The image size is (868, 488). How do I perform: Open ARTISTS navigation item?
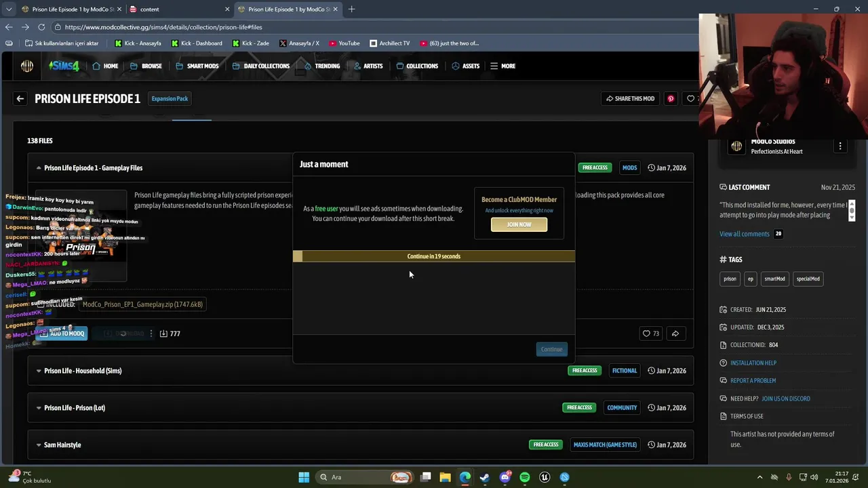(x=368, y=66)
